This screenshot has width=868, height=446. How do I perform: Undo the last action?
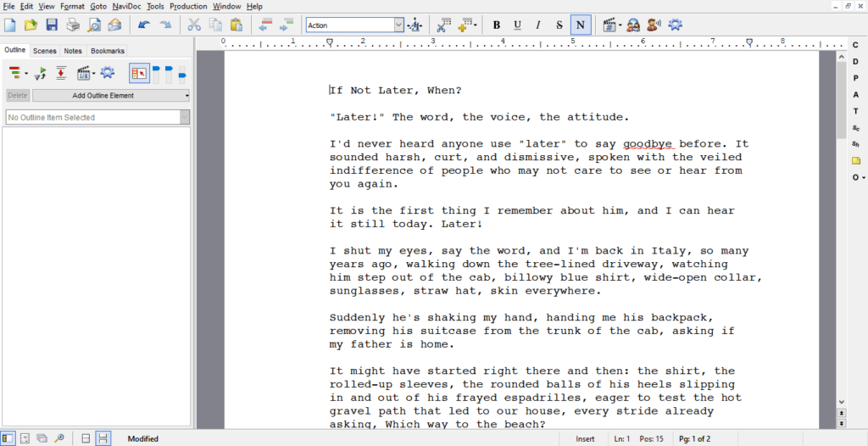[x=144, y=25]
